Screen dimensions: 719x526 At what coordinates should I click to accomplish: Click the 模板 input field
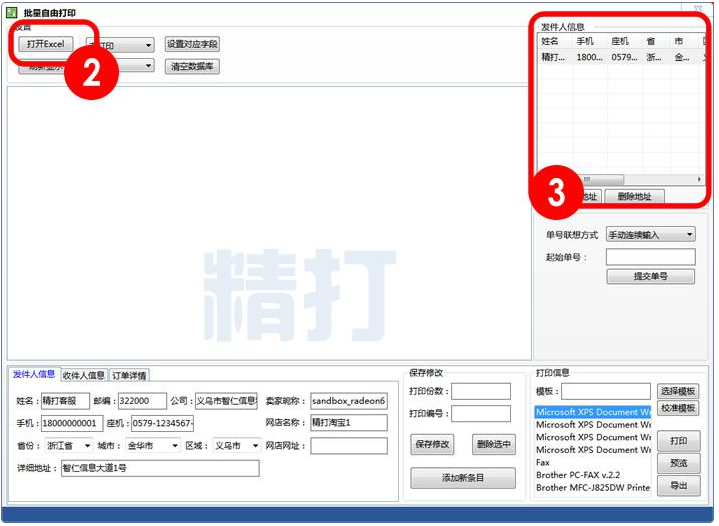(x=606, y=391)
